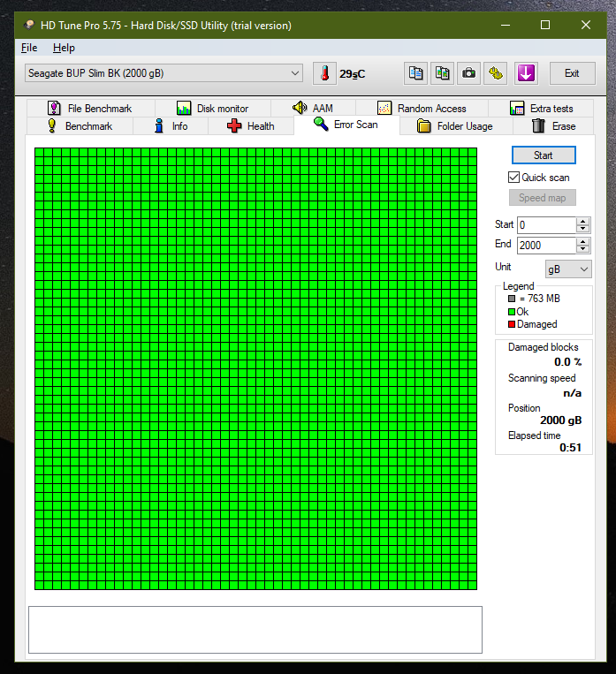Click the gray 763 MB legend swatch

pos(512,299)
